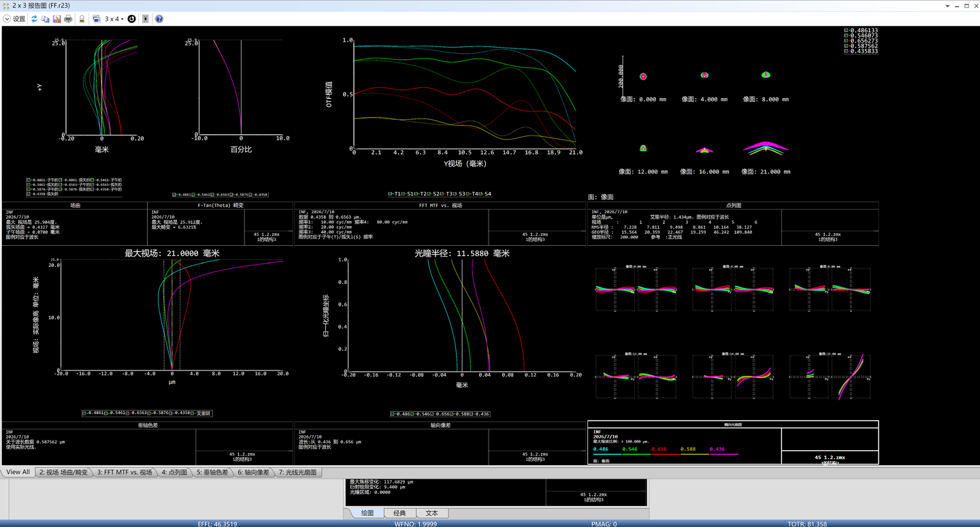980x527 pixels.
Task: Click the black circular reset icon
Action: pyautogui.click(x=132, y=19)
